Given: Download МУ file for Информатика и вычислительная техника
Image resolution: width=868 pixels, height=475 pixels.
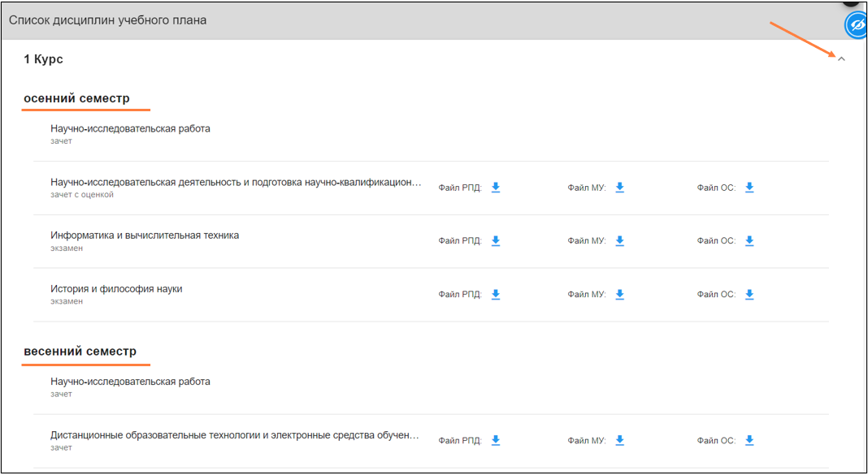Looking at the screenshot, I should 620,240.
